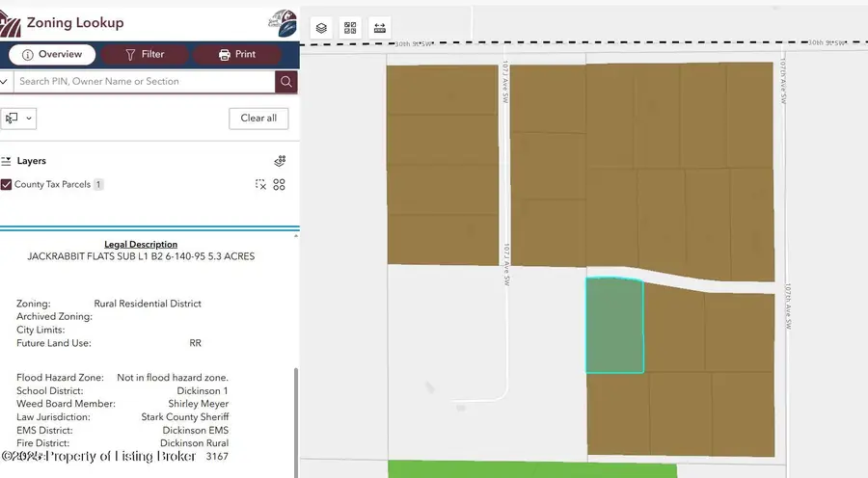The image size is (868, 478).
Task: Click the layer options icon beside Layers
Action: 280,161
